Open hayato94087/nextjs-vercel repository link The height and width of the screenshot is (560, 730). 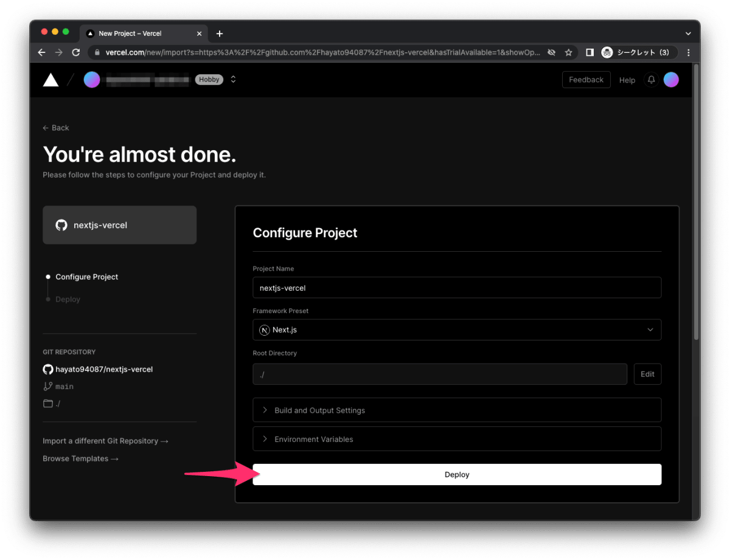tap(104, 369)
